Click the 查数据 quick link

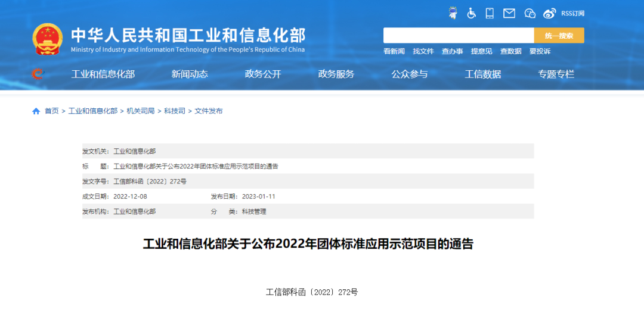[511, 51]
